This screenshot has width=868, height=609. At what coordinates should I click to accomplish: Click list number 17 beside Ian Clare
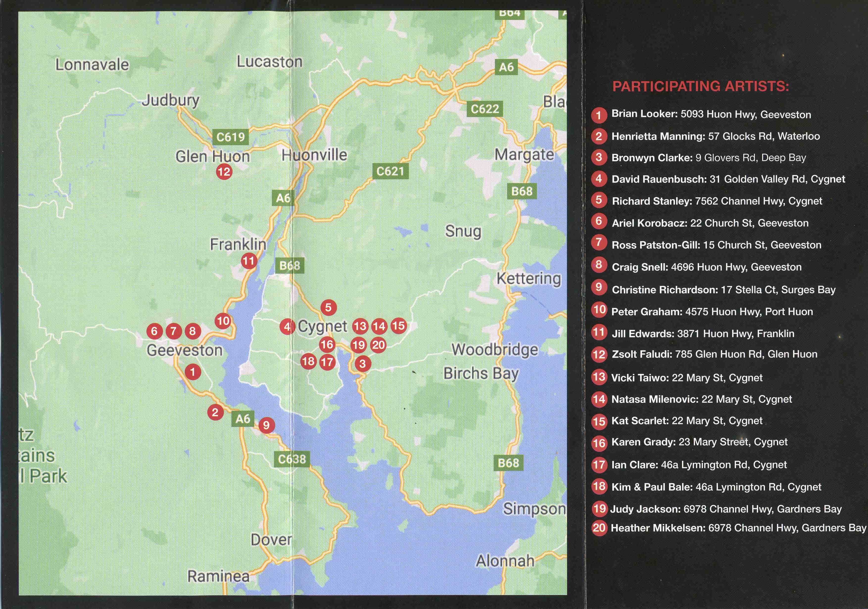599,465
